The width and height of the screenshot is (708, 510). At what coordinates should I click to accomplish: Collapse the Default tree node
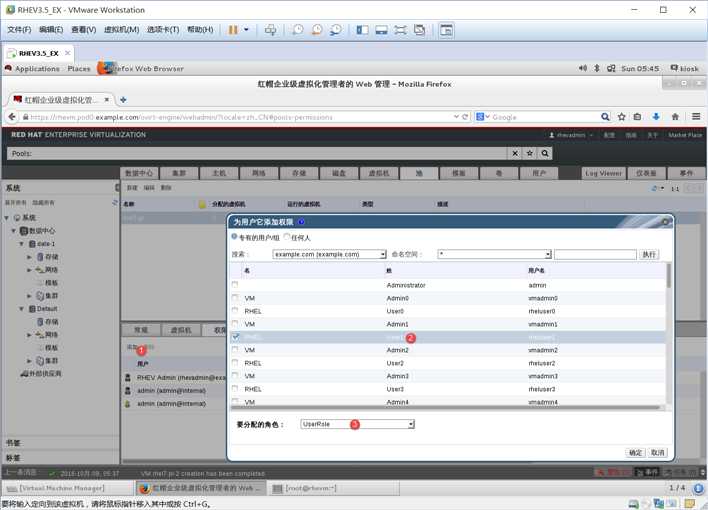coord(21,309)
